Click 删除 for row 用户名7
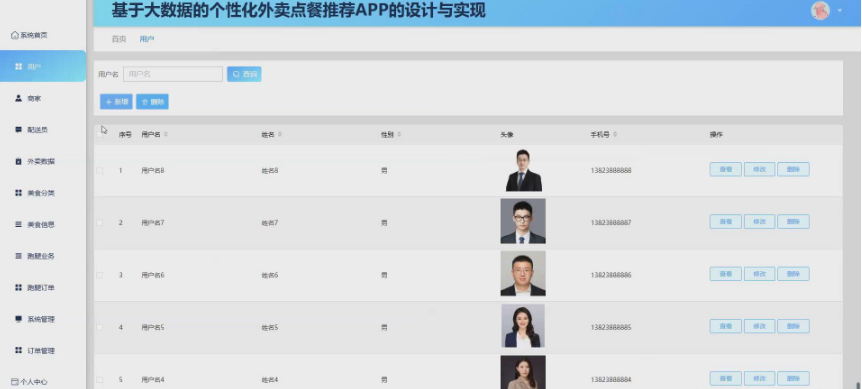 click(x=793, y=221)
